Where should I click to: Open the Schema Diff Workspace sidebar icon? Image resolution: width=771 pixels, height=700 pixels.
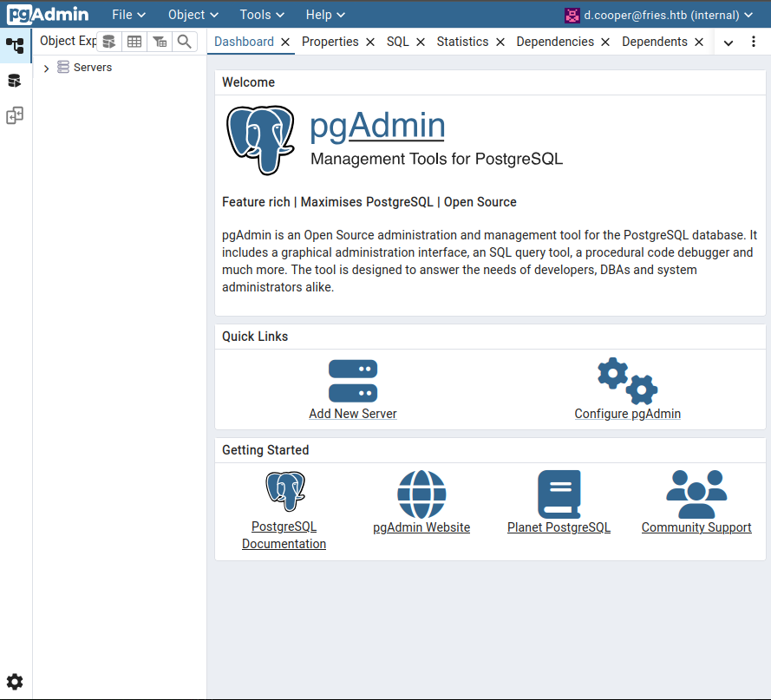tap(15, 115)
